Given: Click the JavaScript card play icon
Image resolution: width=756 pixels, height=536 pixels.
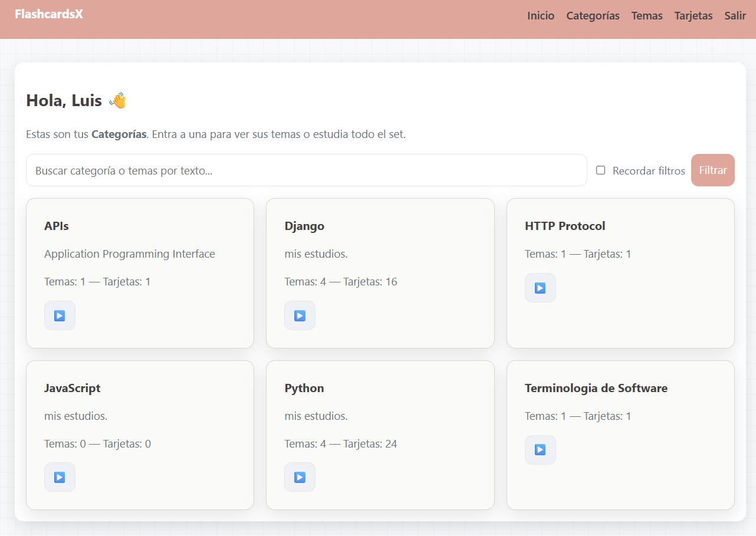Looking at the screenshot, I should click(60, 477).
